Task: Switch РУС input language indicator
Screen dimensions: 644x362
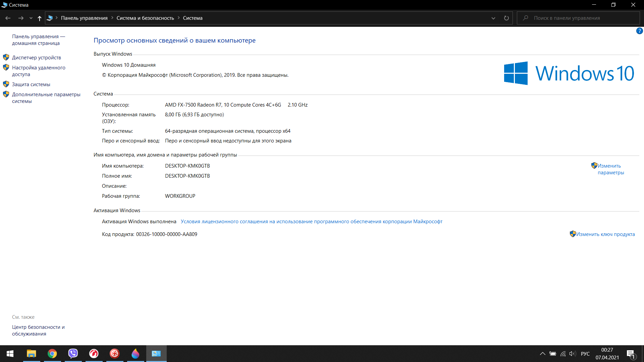Action: 585,354
